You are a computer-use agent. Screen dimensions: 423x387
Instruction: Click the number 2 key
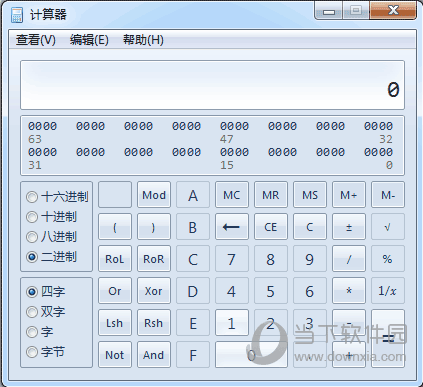pos(271,323)
